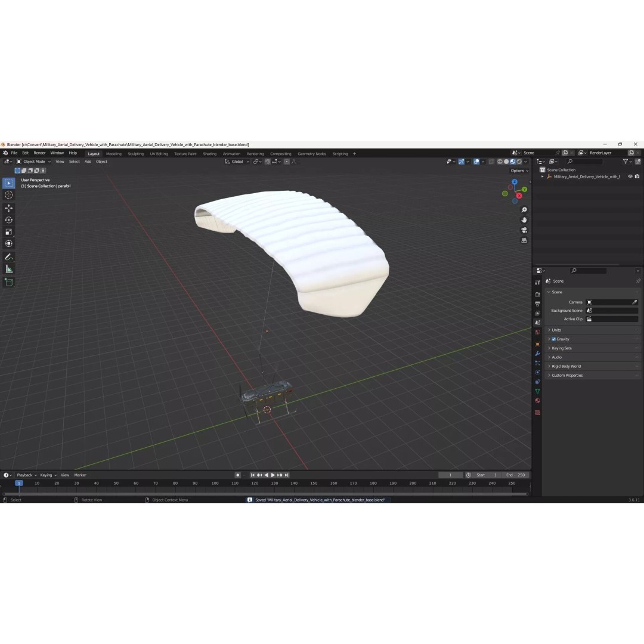Open Global transform orientation dropdown

237,162
